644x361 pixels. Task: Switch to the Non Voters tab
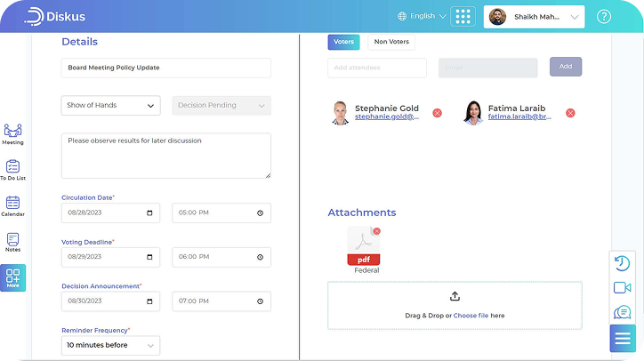coord(391,42)
